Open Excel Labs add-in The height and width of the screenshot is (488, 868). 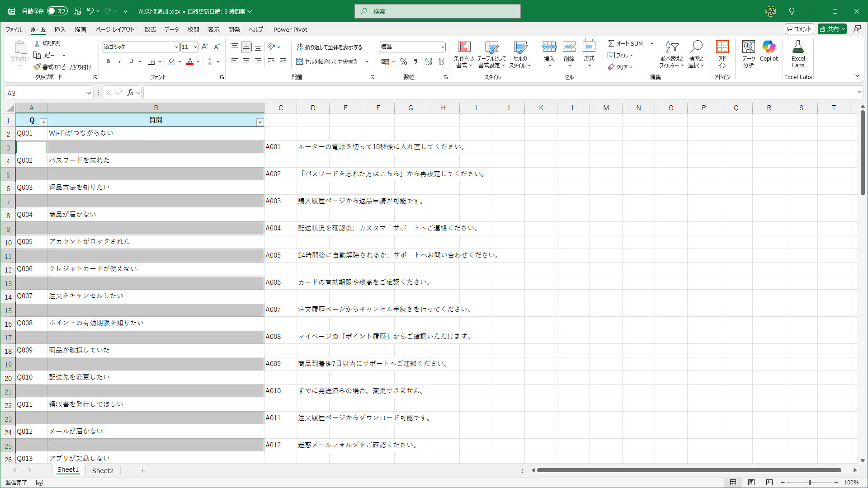[798, 53]
